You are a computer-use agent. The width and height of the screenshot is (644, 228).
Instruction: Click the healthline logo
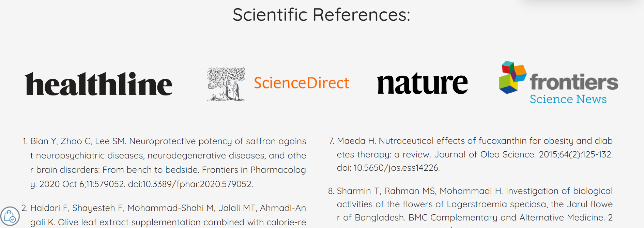(x=98, y=83)
